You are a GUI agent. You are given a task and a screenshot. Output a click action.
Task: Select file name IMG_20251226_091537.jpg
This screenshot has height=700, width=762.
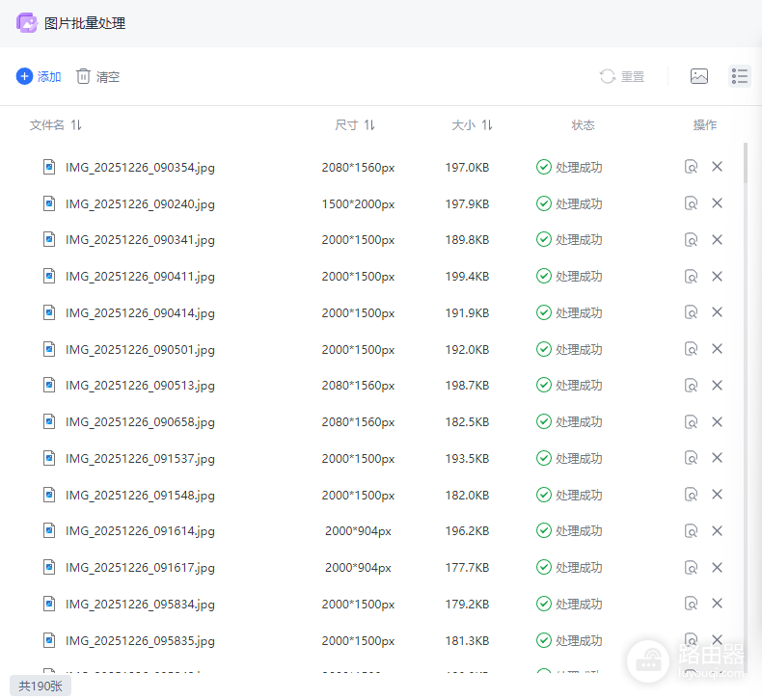[x=140, y=459]
